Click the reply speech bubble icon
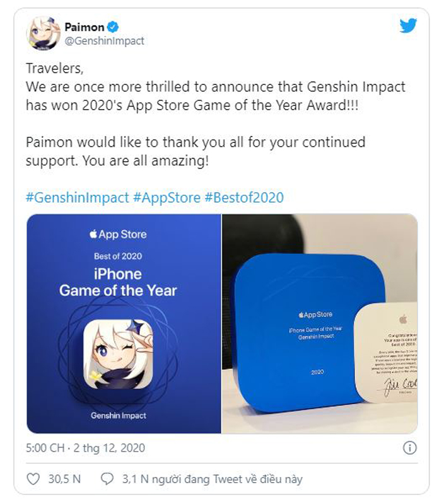 tap(107, 479)
